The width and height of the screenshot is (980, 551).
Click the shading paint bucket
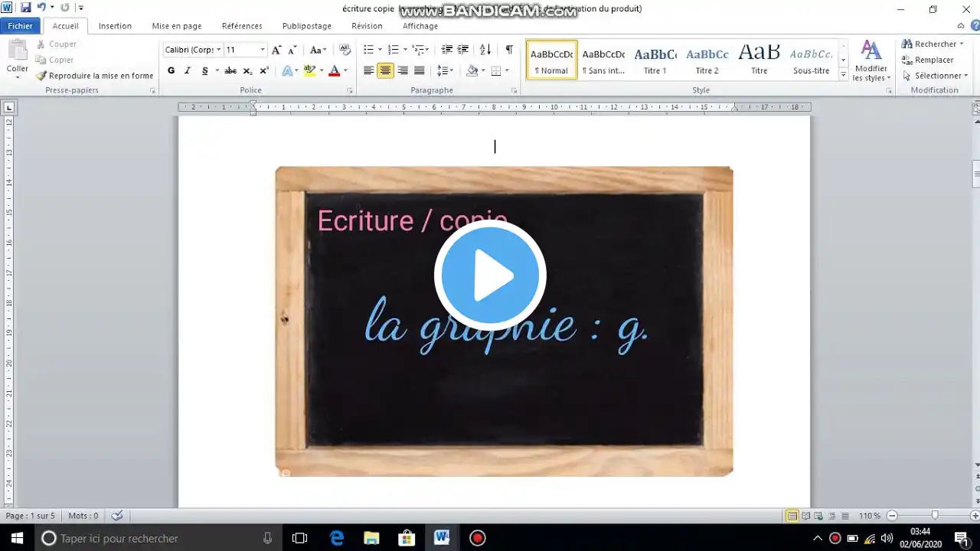(x=472, y=70)
